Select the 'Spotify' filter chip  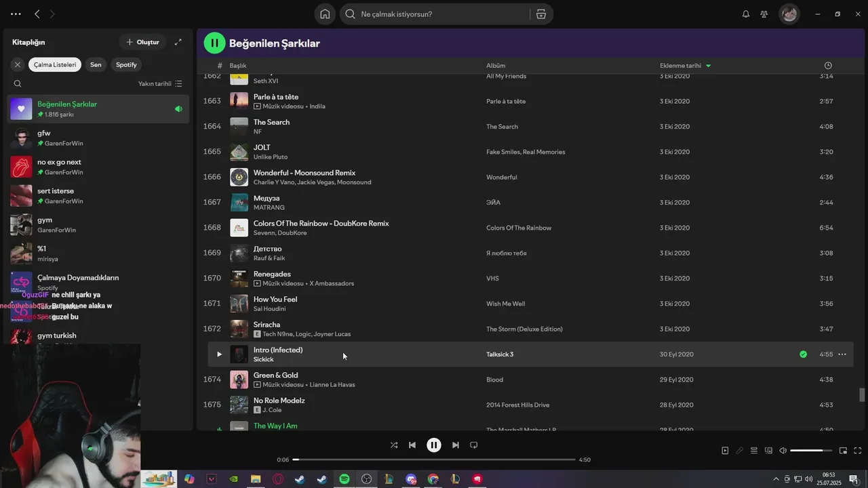coord(126,64)
